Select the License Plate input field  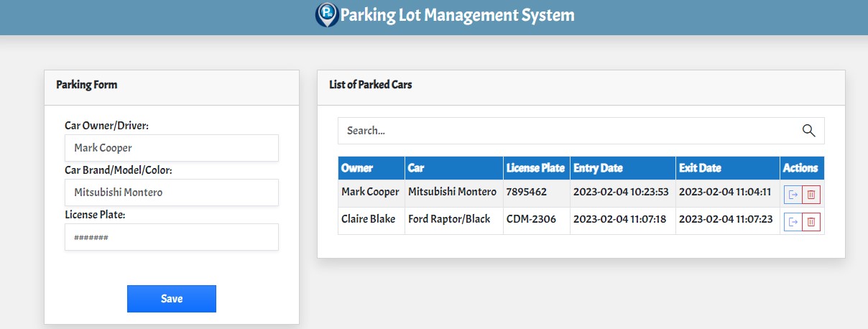pyautogui.click(x=172, y=237)
